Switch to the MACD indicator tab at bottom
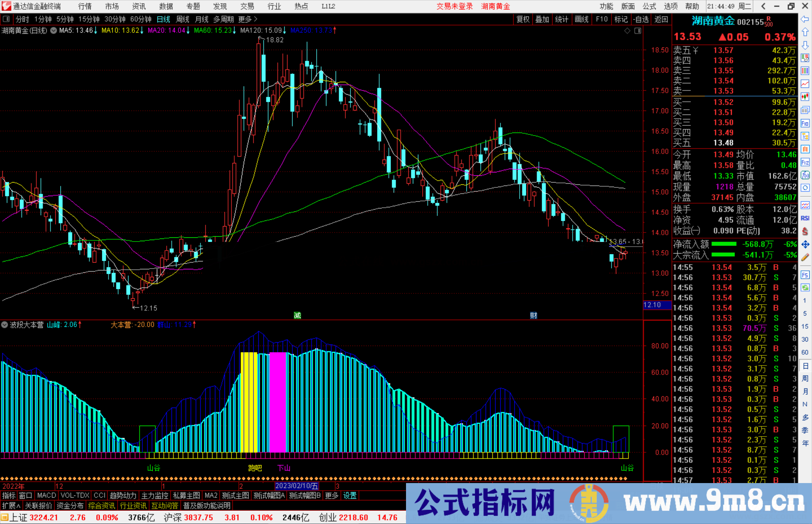The height and width of the screenshot is (524, 812). pos(46,495)
